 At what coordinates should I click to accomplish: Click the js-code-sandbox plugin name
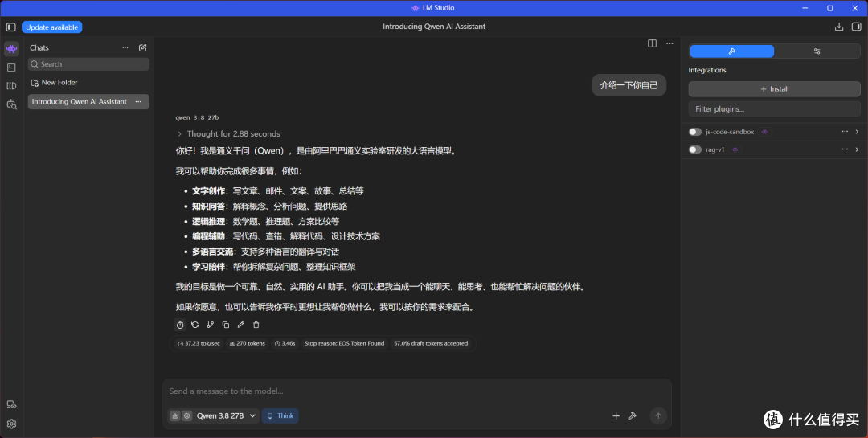pos(730,133)
